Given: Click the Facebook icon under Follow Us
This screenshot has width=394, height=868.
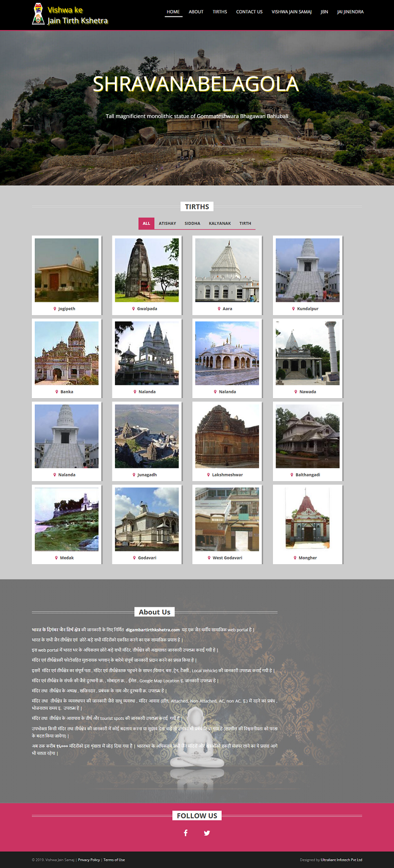Looking at the screenshot, I should point(186,833).
